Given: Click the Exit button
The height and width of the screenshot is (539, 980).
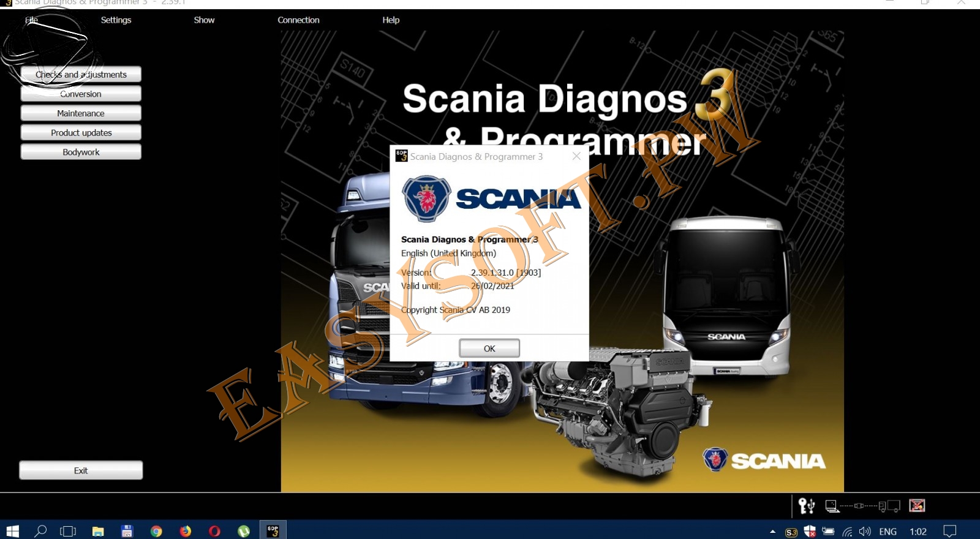Looking at the screenshot, I should (81, 470).
